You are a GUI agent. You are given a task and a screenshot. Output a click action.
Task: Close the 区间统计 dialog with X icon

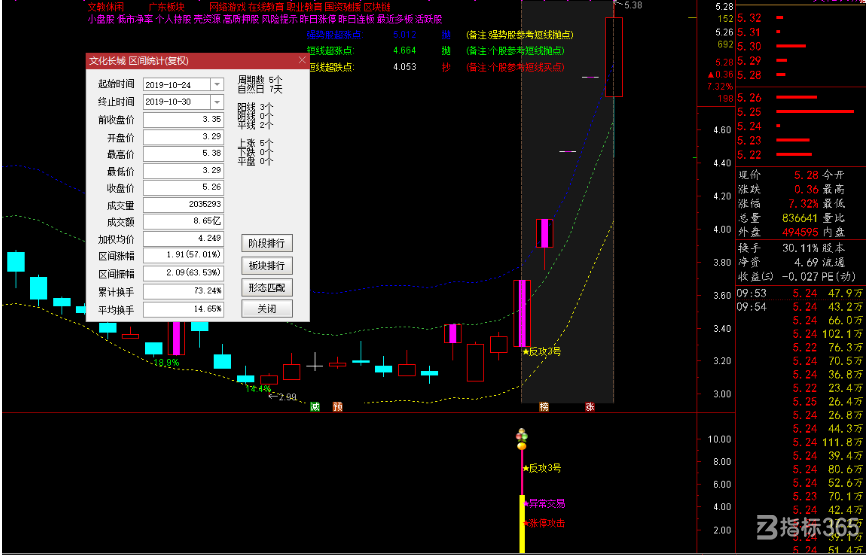coord(302,60)
